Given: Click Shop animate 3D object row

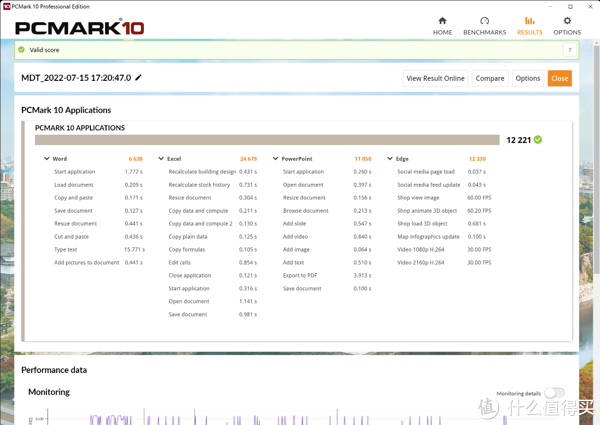Looking at the screenshot, I should [x=444, y=210].
